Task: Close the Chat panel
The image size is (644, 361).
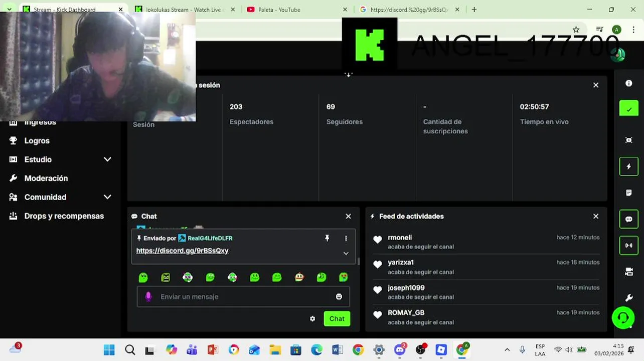Action: click(348, 216)
